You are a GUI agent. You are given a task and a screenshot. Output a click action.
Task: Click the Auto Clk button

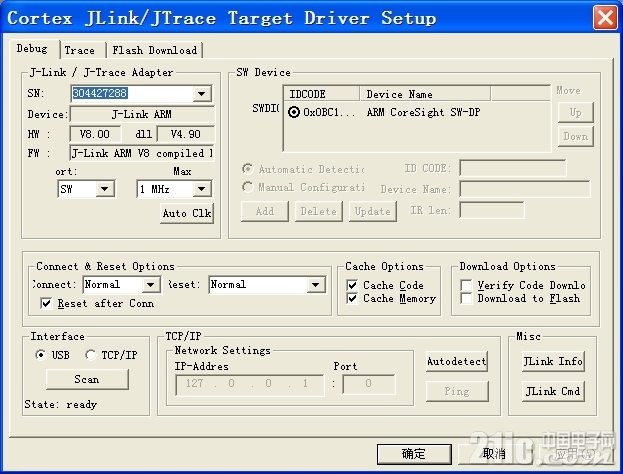pyautogui.click(x=187, y=213)
